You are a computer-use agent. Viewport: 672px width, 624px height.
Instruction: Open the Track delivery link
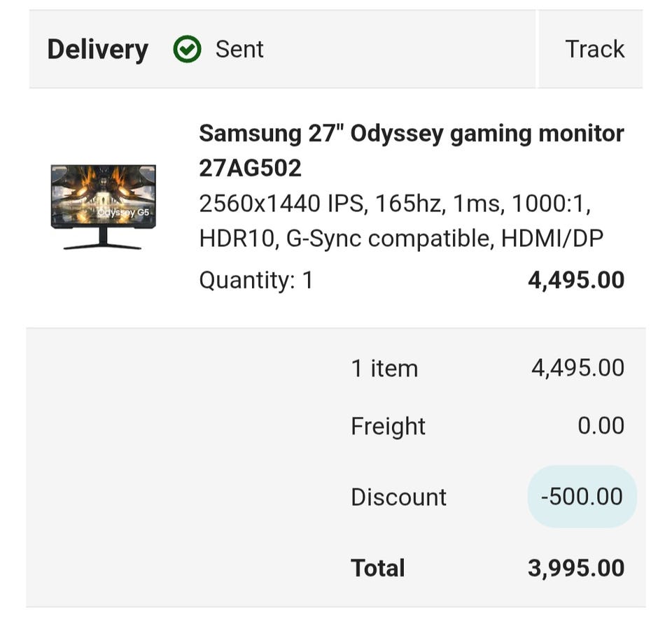[x=594, y=49]
